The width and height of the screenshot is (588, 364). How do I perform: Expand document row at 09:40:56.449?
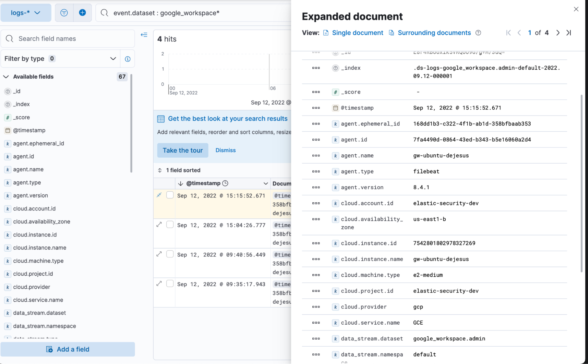click(159, 254)
